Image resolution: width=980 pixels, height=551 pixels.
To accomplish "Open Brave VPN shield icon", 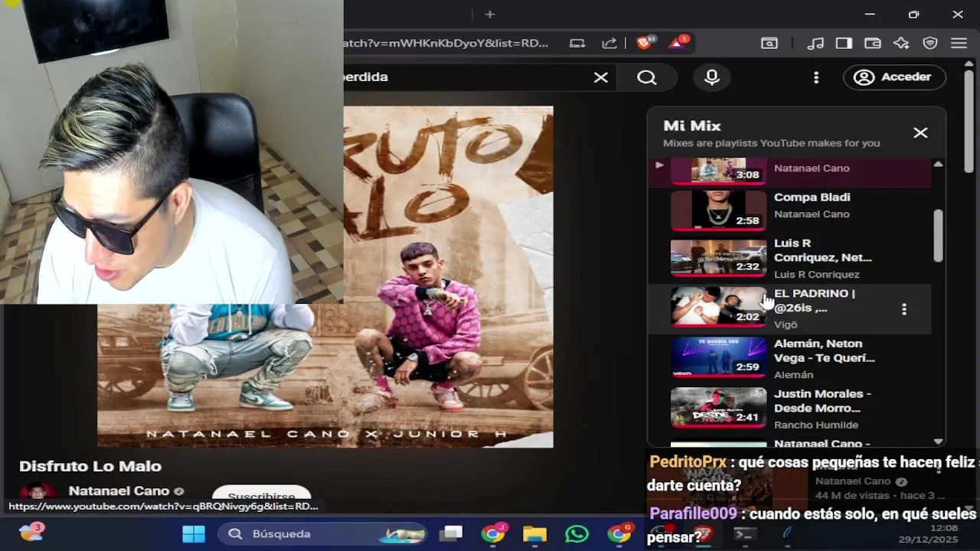I will click(x=930, y=43).
